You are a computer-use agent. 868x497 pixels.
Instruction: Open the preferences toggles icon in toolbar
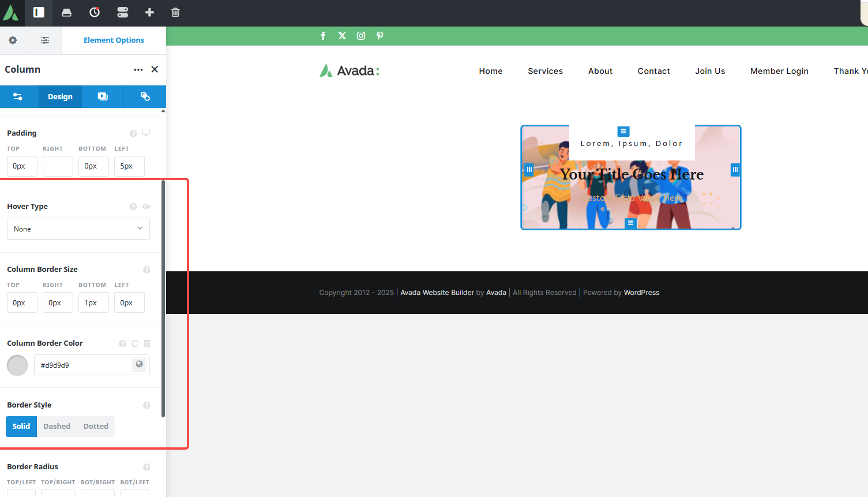(122, 13)
